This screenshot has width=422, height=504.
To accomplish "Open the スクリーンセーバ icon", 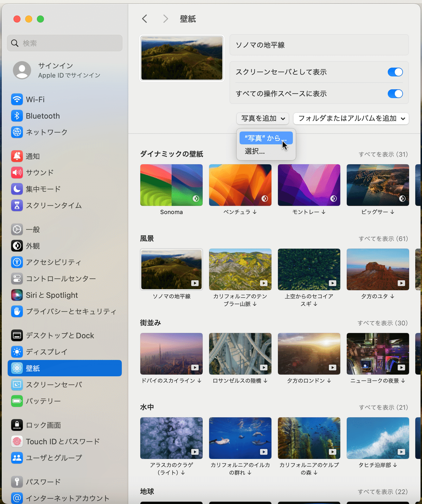I will click(17, 384).
